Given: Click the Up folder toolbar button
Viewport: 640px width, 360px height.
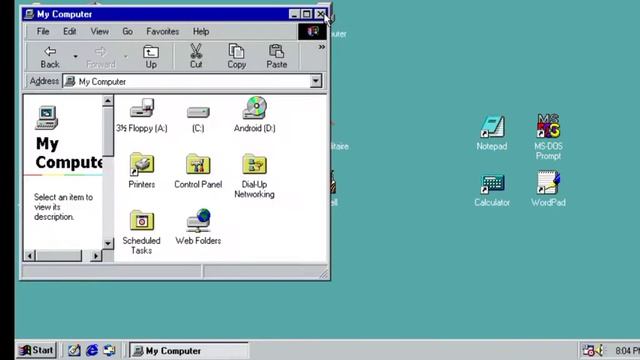Looking at the screenshot, I should click(x=151, y=57).
